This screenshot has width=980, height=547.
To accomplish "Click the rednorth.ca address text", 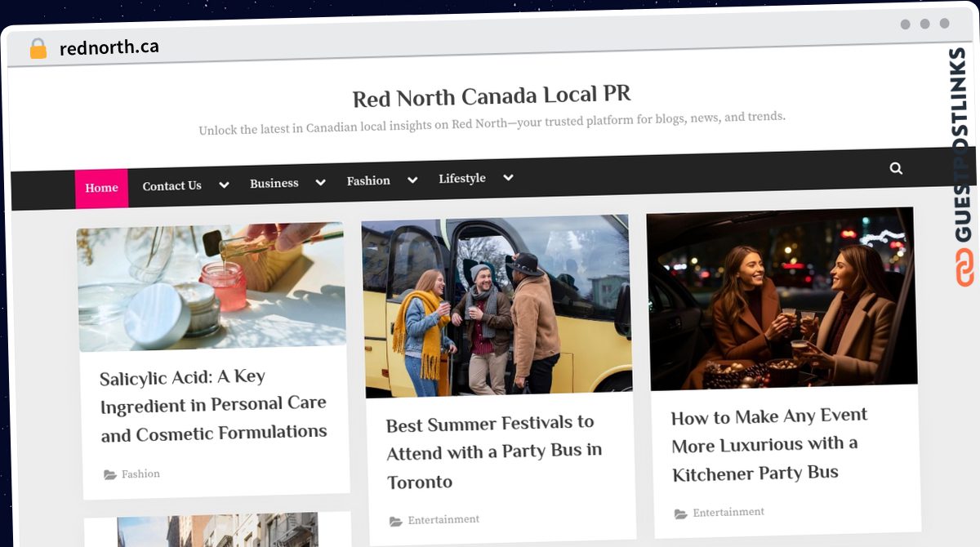I will [109, 47].
